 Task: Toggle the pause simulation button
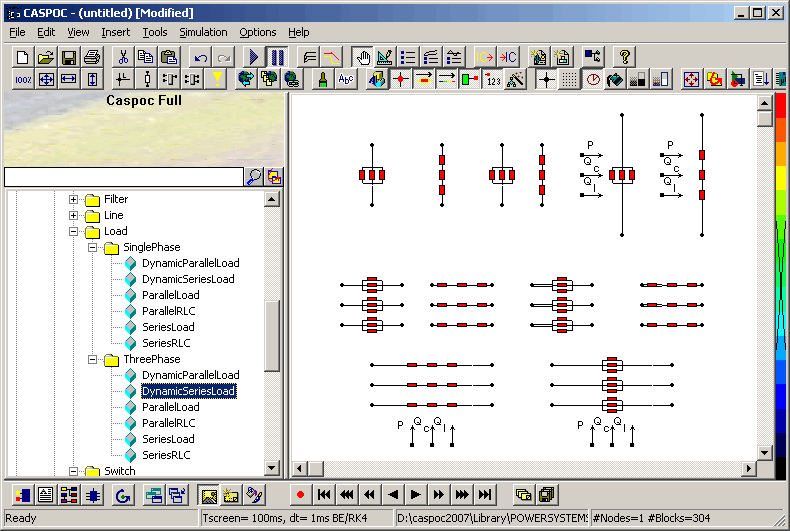[277, 58]
